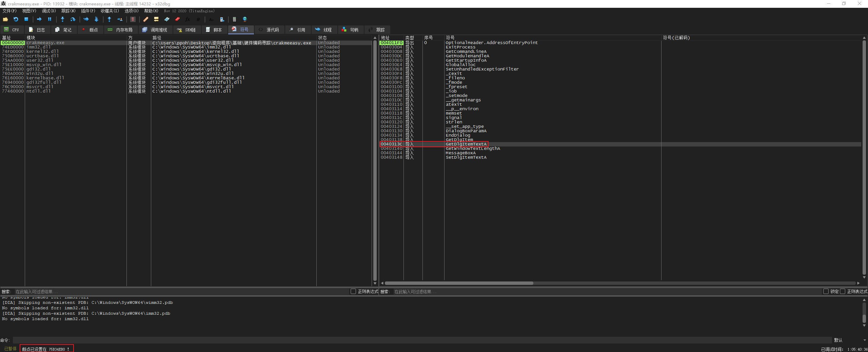Open the Scylla plugin icon
This screenshot has height=352, width=868.
coord(133,19)
